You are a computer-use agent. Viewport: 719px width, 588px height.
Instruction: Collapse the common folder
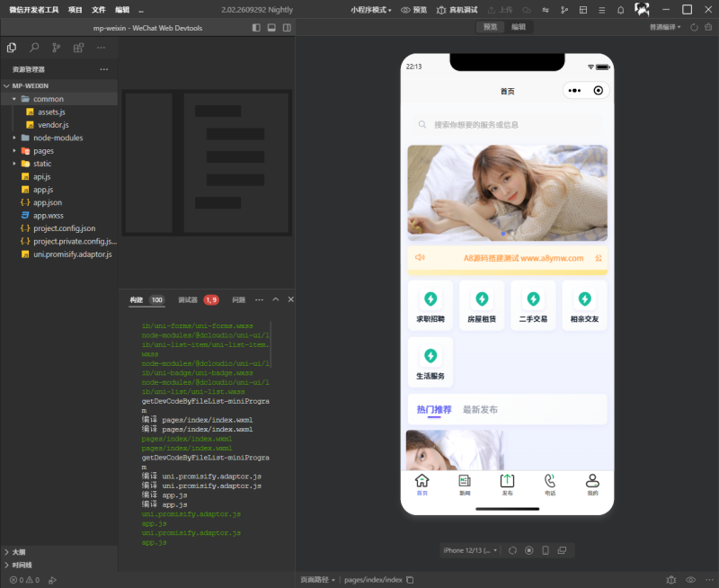59,99
